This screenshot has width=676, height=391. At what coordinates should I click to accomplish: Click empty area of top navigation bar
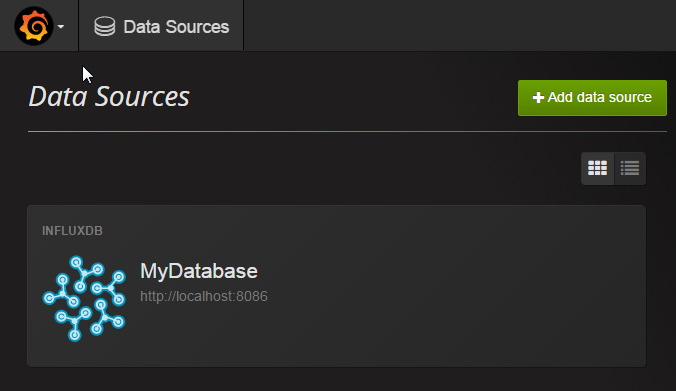[457, 26]
